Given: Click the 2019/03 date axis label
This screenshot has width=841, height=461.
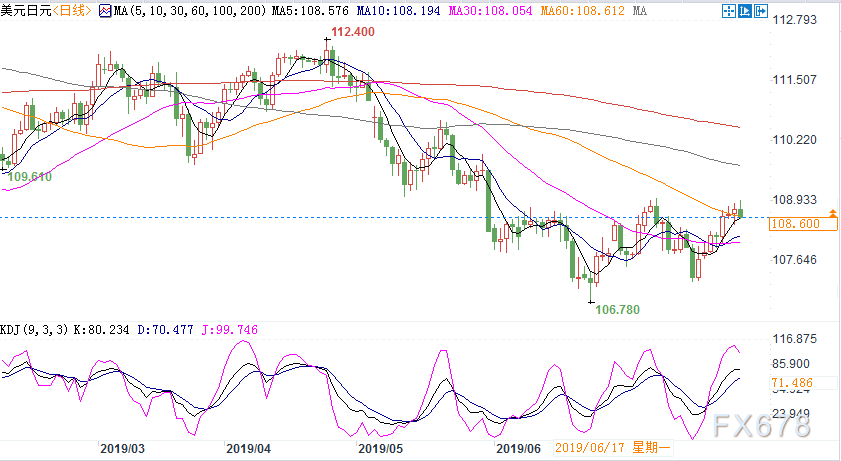Looking at the screenshot, I should (x=122, y=449).
